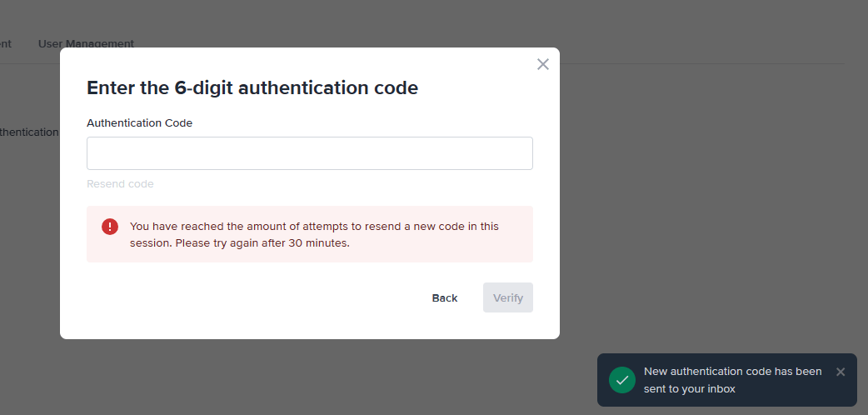The width and height of the screenshot is (868, 415).
Task: Select the partially hidden tab left of User Management
Action: (5, 43)
